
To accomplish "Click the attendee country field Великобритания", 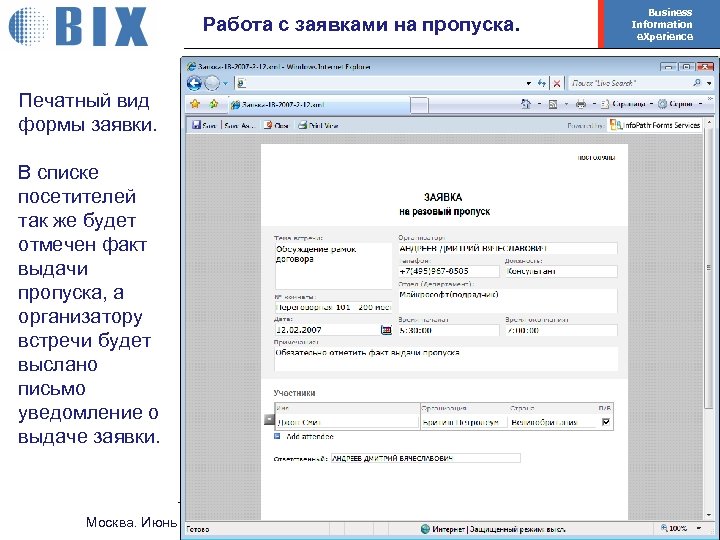I will (x=552, y=422).
